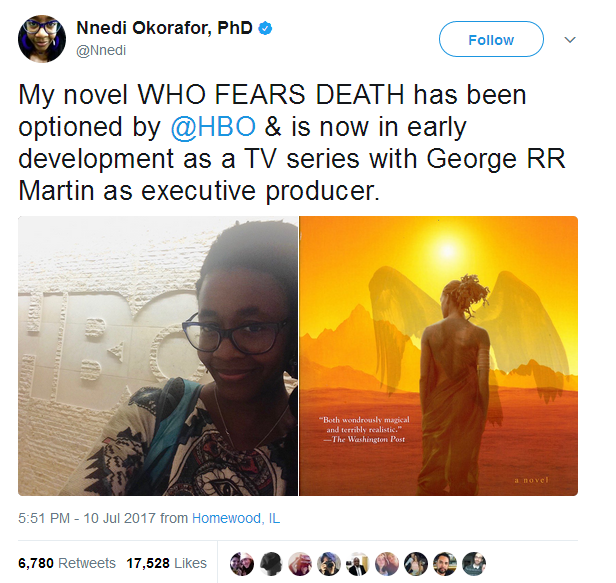Click the last liker avatar with glasses

click(x=474, y=564)
